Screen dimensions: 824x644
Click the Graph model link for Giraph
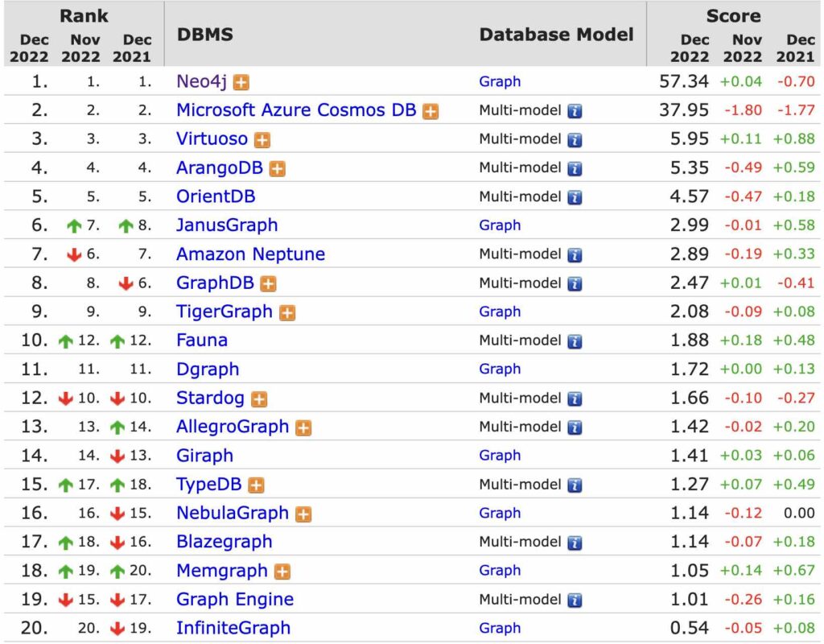500,456
